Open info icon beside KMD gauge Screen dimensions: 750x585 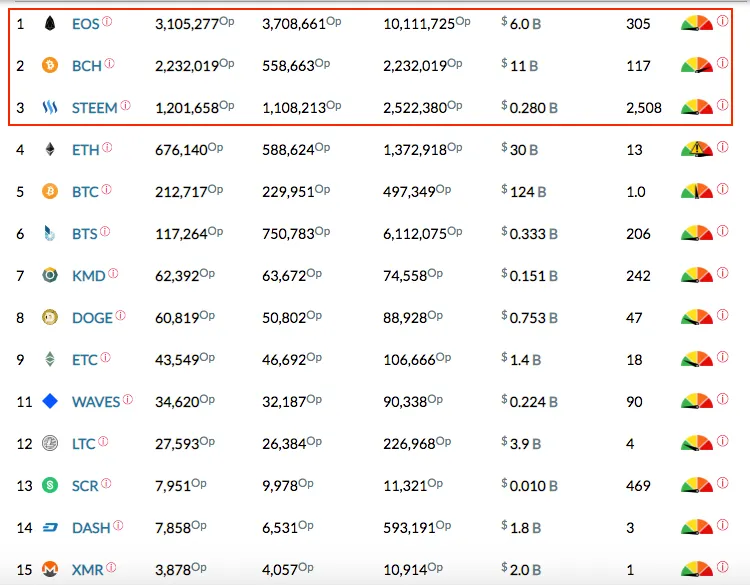723,273
